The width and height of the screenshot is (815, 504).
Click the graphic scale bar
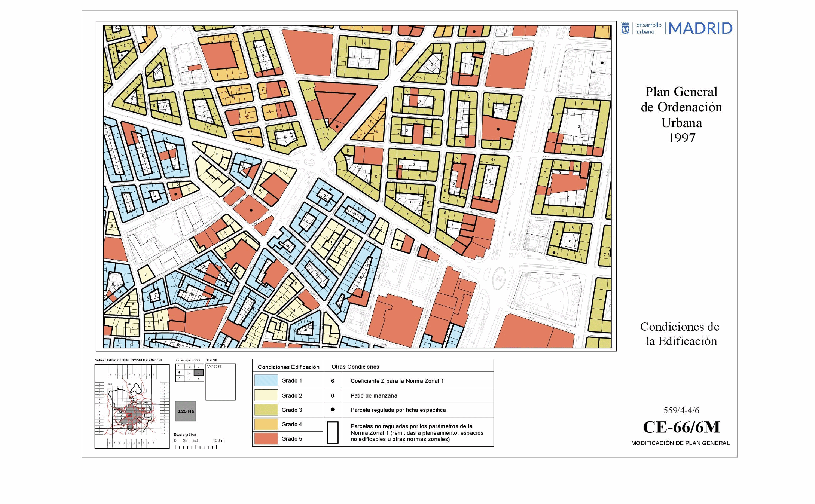tap(196, 447)
